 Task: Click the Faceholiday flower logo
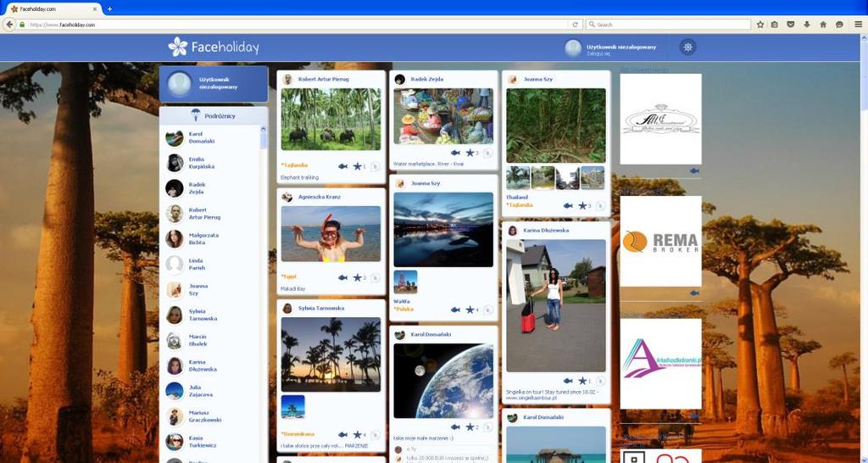pyautogui.click(x=178, y=47)
